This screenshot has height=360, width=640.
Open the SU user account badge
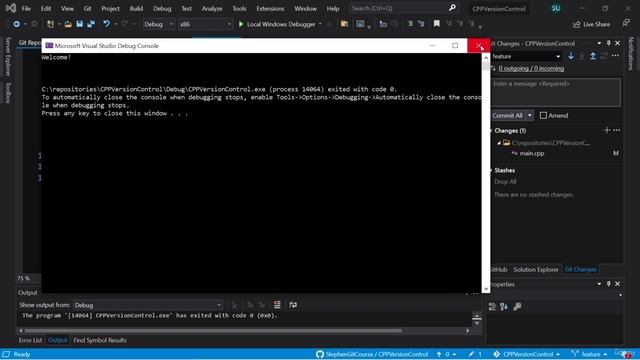[x=556, y=8]
